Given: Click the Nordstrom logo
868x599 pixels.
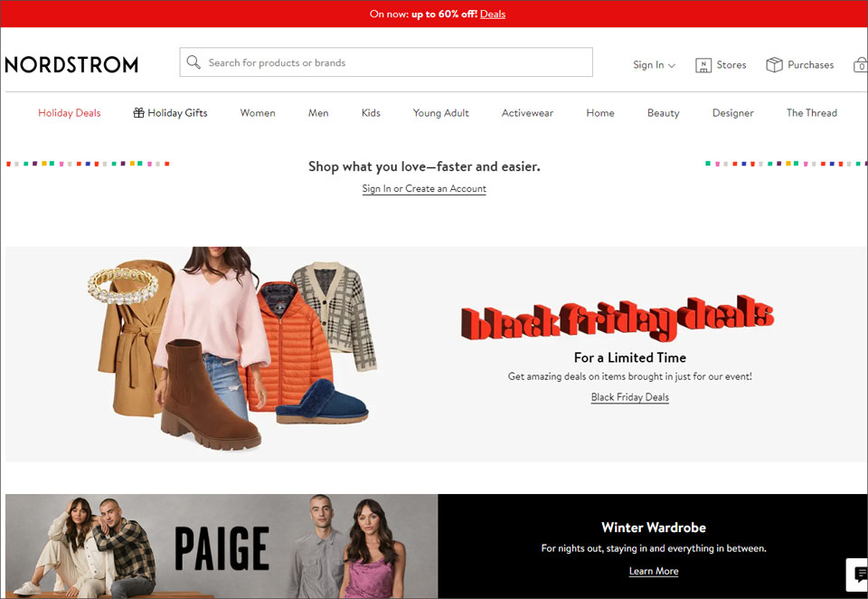Looking at the screenshot, I should (x=71, y=65).
